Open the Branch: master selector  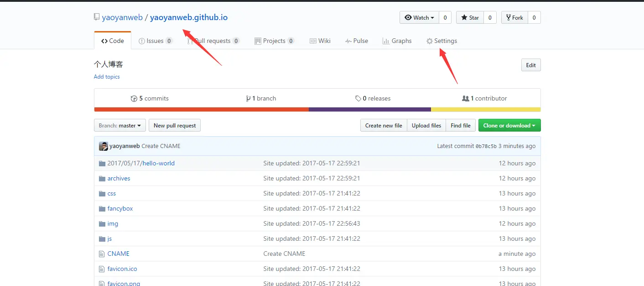tap(120, 126)
